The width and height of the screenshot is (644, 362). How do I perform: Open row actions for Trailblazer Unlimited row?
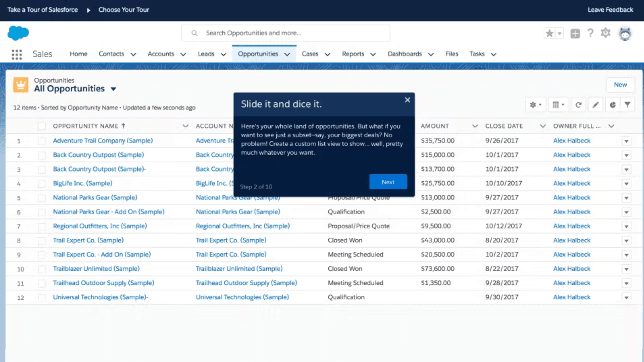626,269
